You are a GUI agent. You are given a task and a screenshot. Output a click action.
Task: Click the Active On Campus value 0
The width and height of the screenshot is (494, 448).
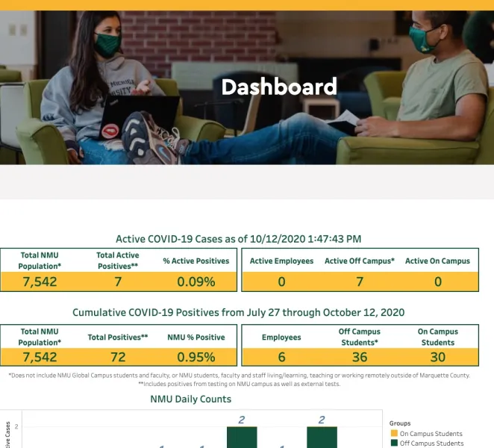[438, 281]
